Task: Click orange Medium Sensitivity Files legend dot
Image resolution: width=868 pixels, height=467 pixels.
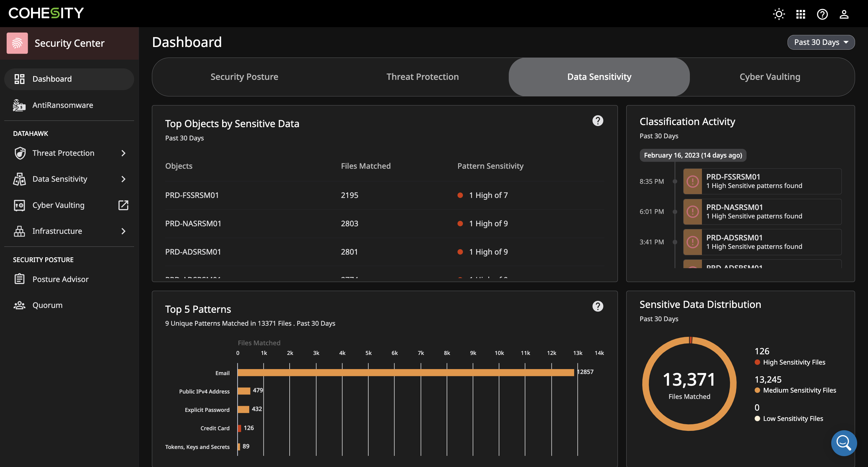Action: [x=757, y=390]
